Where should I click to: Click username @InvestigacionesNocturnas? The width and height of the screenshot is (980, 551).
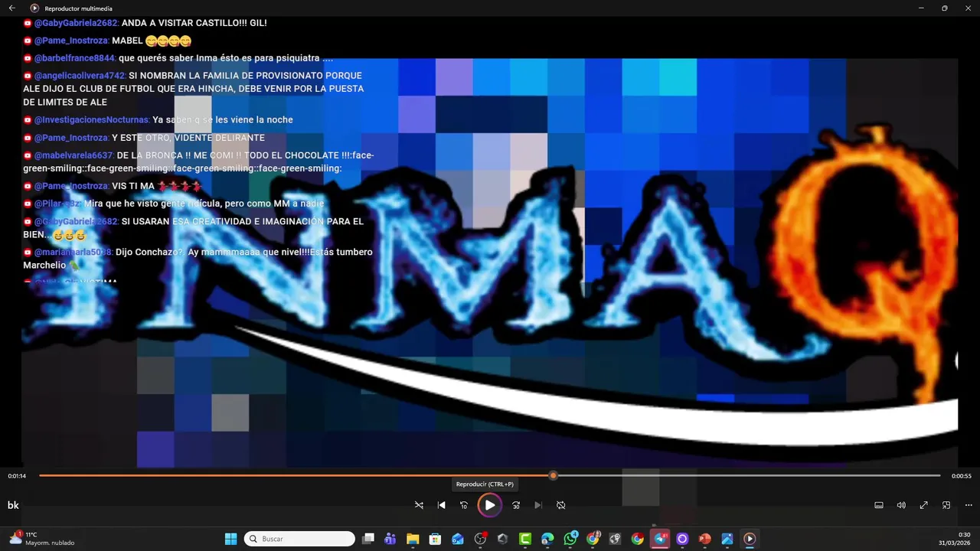coord(92,120)
